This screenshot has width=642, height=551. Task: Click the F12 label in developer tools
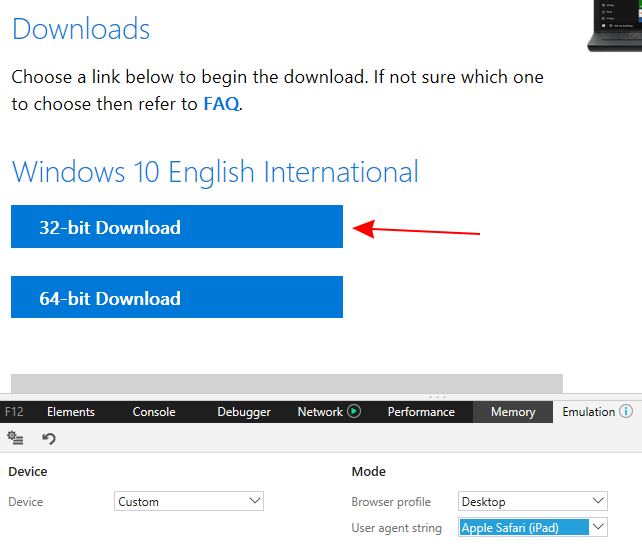point(14,412)
